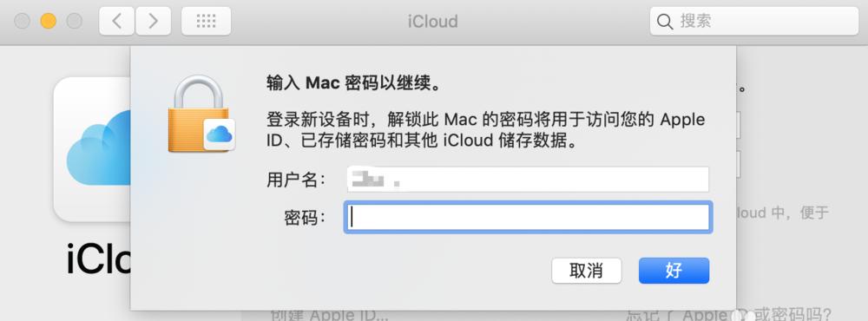Image resolution: width=868 pixels, height=321 pixels.
Task: Open the 创建 Apple ID link
Action: click(x=329, y=316)
